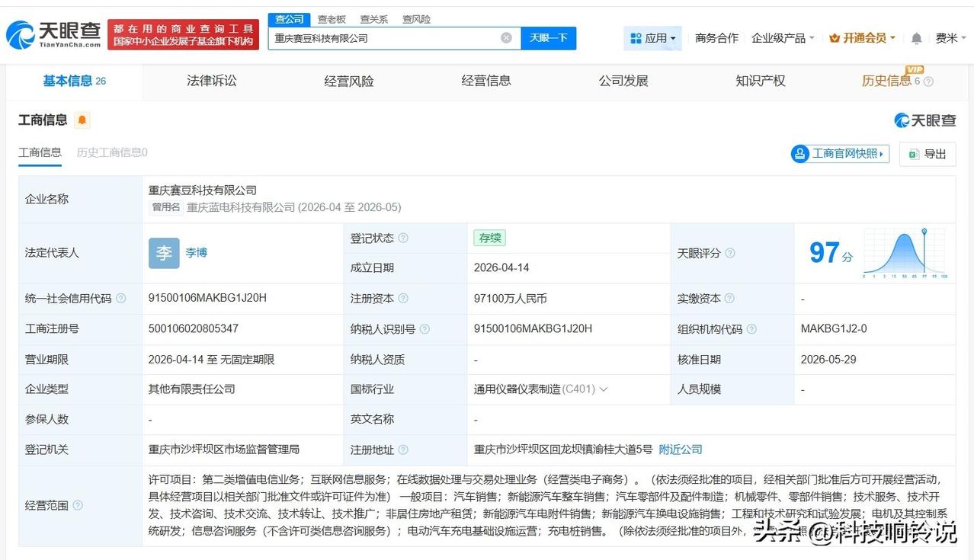The width and height of the screenshot is (974, 560).
Task: Open the 经营风险 tab
Action: [x=349, y=81]
